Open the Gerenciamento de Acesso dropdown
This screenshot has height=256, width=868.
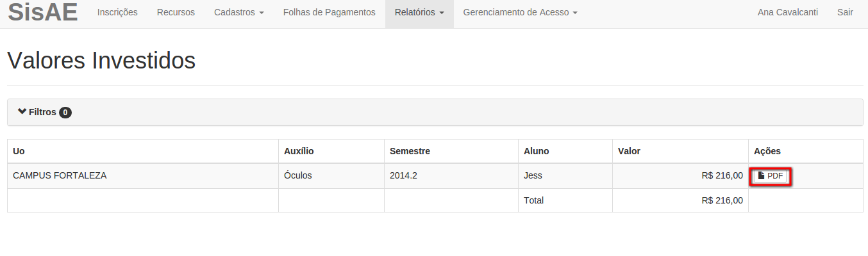[x=520, y=13]
